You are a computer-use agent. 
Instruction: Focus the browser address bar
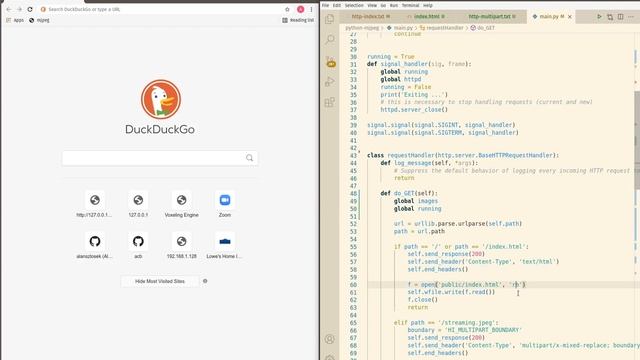coord(163,9)
